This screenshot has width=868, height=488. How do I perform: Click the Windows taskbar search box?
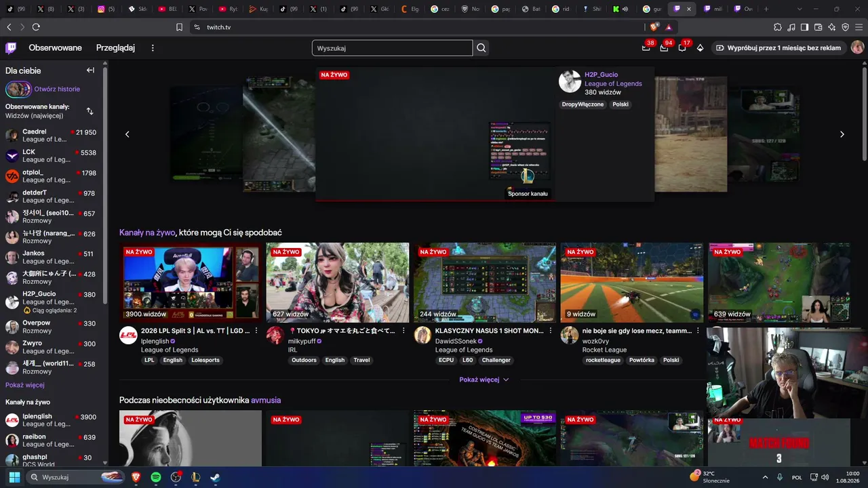tap(76, 477)
